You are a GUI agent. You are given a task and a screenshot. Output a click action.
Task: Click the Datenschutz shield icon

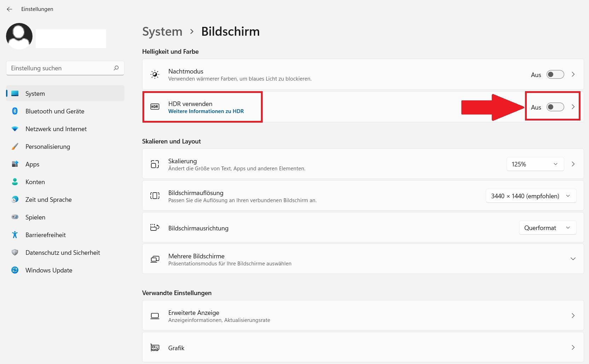(15, 253)
